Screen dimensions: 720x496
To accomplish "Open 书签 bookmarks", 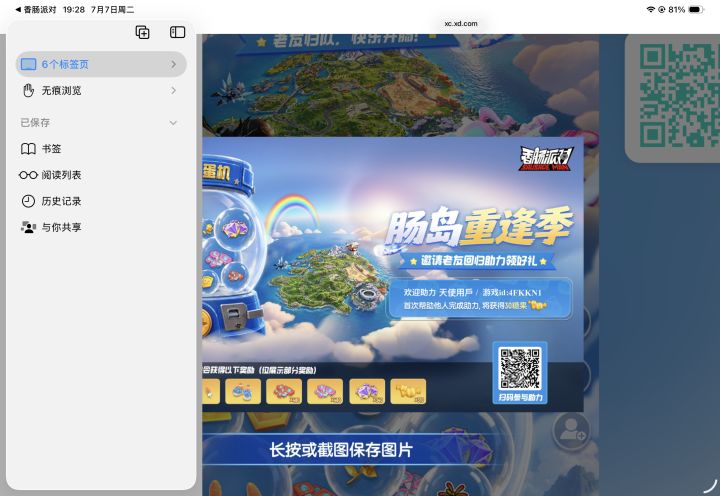I will click(101, 149).
